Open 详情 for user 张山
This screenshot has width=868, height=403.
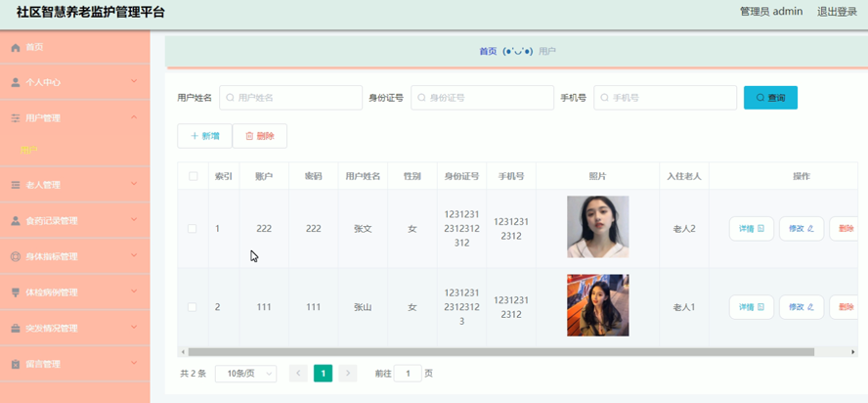[752, 307]
